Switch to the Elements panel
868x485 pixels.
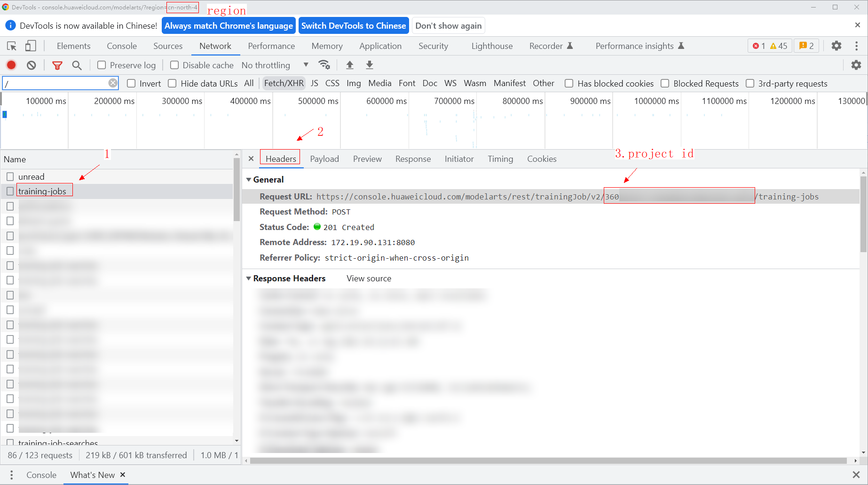click(73, 46)
